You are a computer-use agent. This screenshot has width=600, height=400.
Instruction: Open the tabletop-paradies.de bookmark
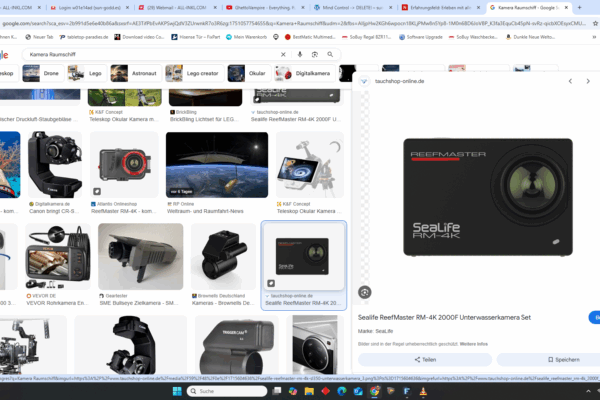click(84, 37)
